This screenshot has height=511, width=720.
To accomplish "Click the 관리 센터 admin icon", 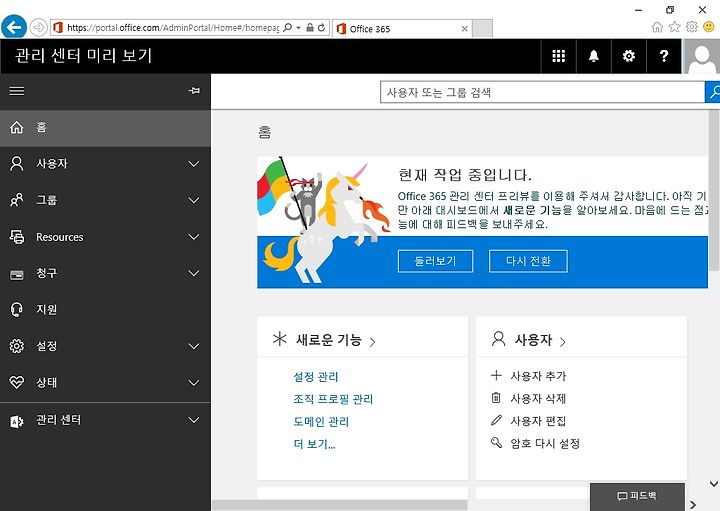I will (17, 421).
